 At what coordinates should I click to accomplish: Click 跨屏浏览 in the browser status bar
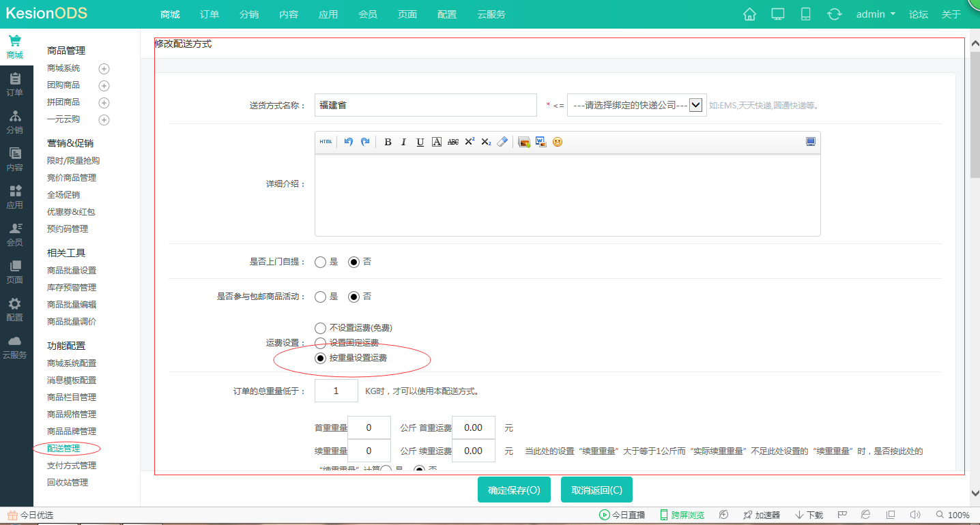(x=682, y=515)
